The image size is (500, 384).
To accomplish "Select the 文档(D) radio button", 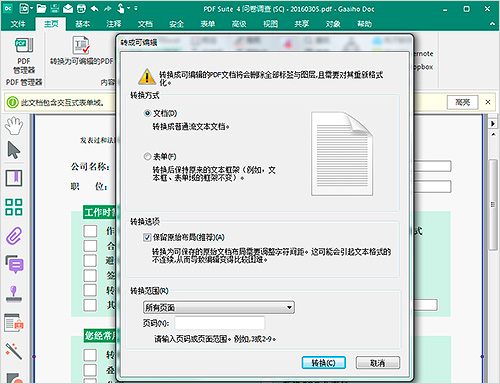I will (x=147, y=113).
